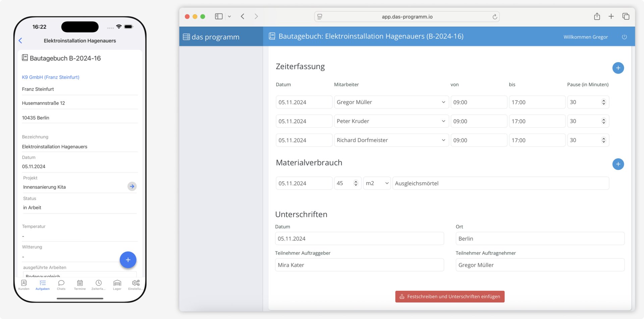The width and height of the screenshot is (644, 319).
Task: Adjust pause minutes stepper for Gregor Müller
Action: point(603,102)
